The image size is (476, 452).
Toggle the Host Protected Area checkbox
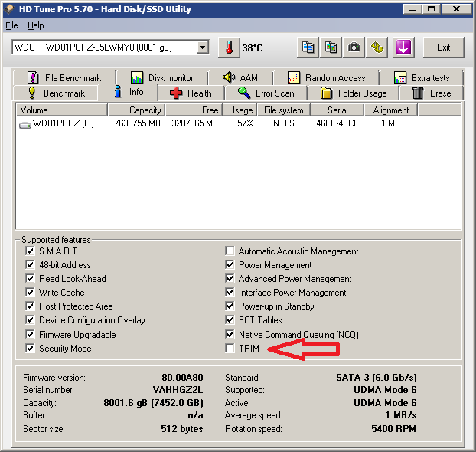coord(30,306)
